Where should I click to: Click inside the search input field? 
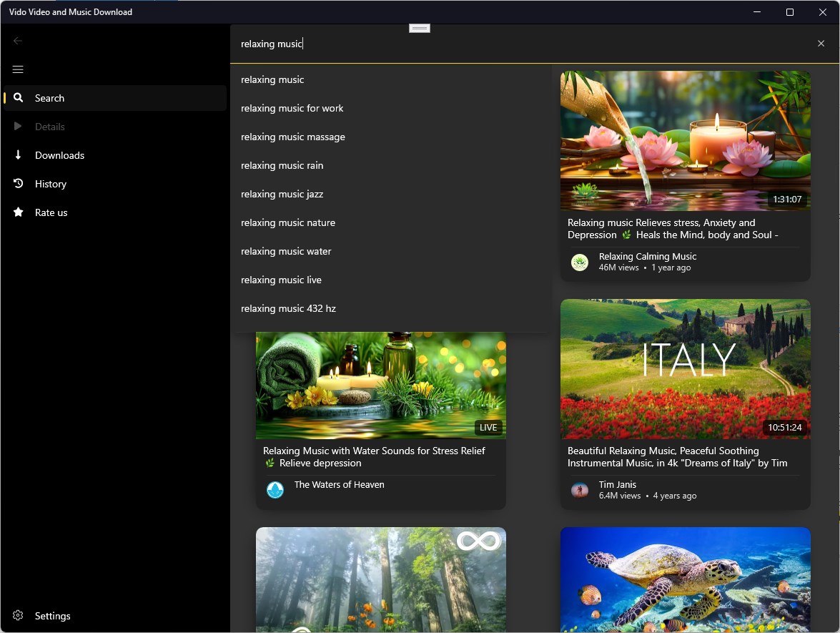429,44
